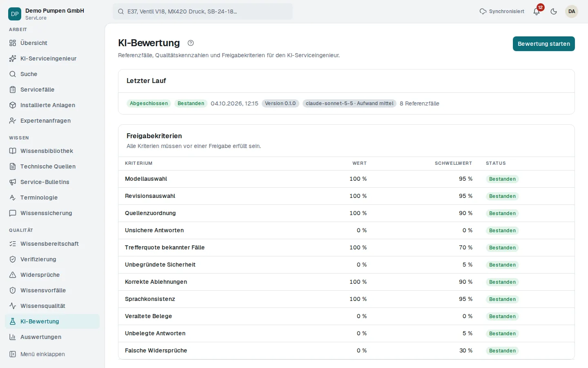Open Expertenanfragen person icon
The height and width of the screenshot is (368, 588).
(13, 121)
